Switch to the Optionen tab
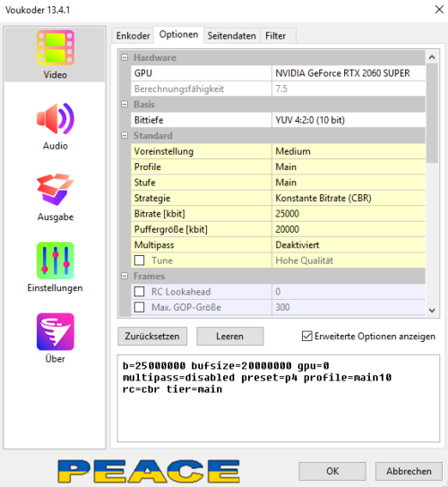 point(179,35)
